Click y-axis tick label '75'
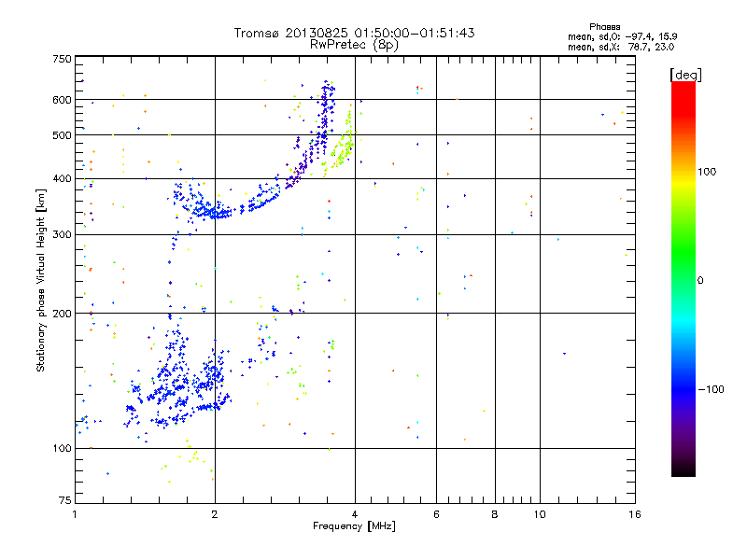Image resolution: width=747 pixels, height=560 pixels. (65, 500)
